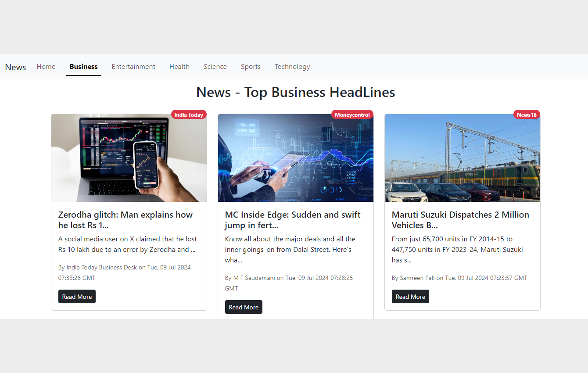Viewport: 588px width, 373px height.
Task: Click the Moneycontrol source badge
Action: (352, 115)
